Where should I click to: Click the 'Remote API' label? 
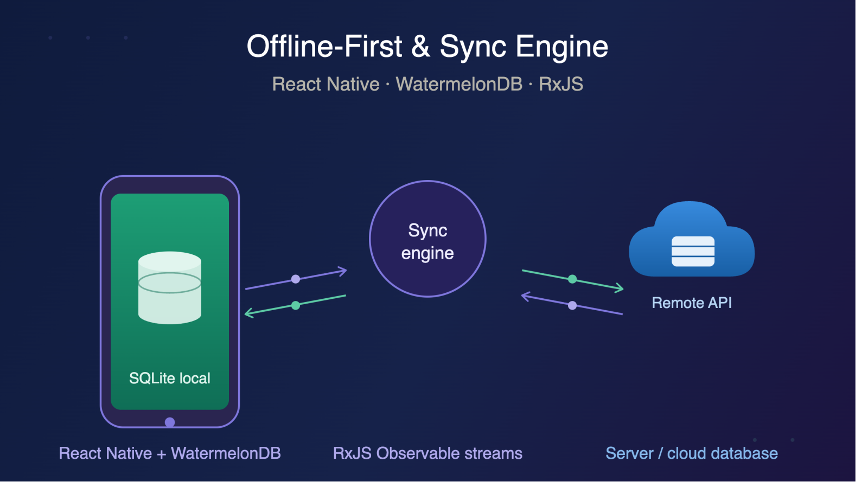(692, 303)
